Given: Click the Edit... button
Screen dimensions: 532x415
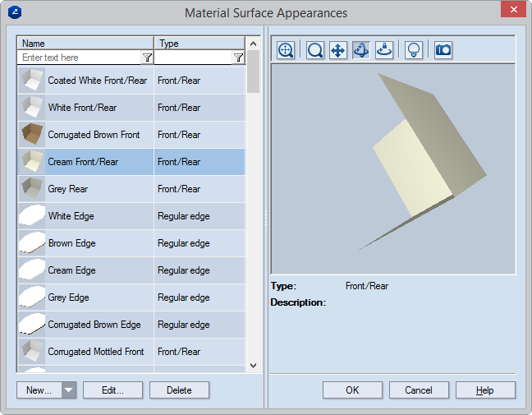Looking at the screenshot, I should (x=112, y=390).
